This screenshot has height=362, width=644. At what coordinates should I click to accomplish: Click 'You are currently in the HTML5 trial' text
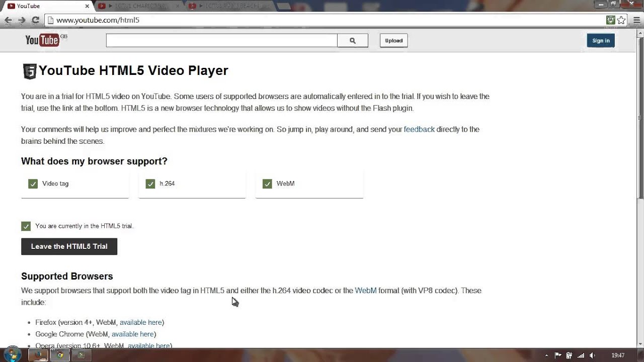[85, 226]
